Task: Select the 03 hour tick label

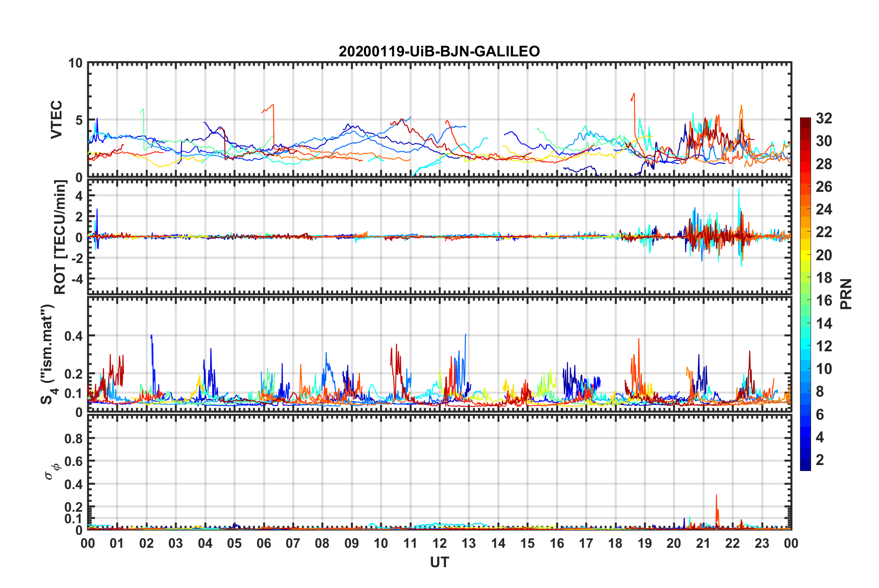Action: [176, 543]
